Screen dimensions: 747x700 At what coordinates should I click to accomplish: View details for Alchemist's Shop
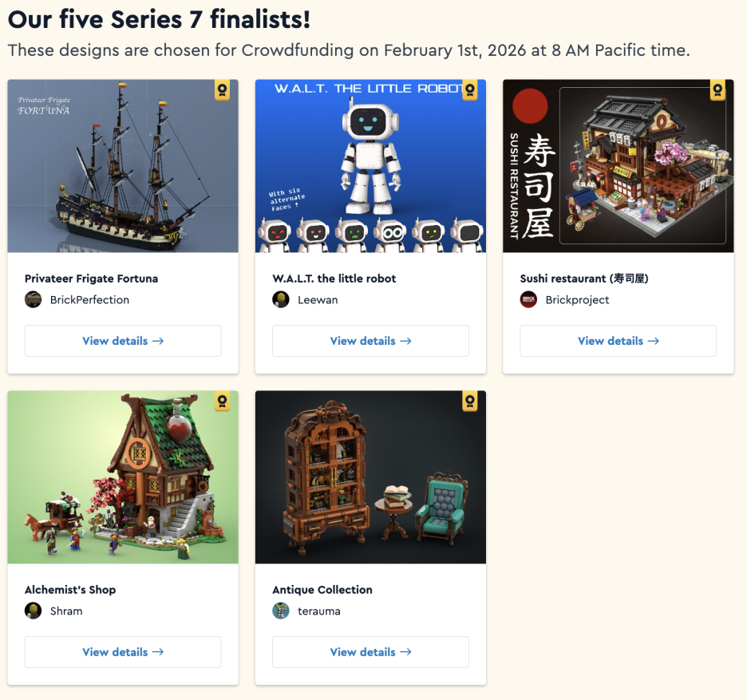click(x=123, y=652)
